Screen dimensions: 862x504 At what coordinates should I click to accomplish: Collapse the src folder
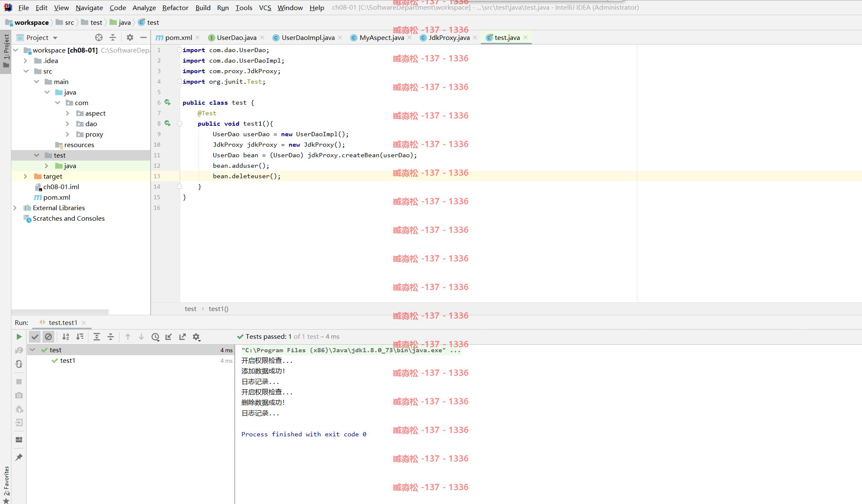pyautogui.click(x=26, y=71)
